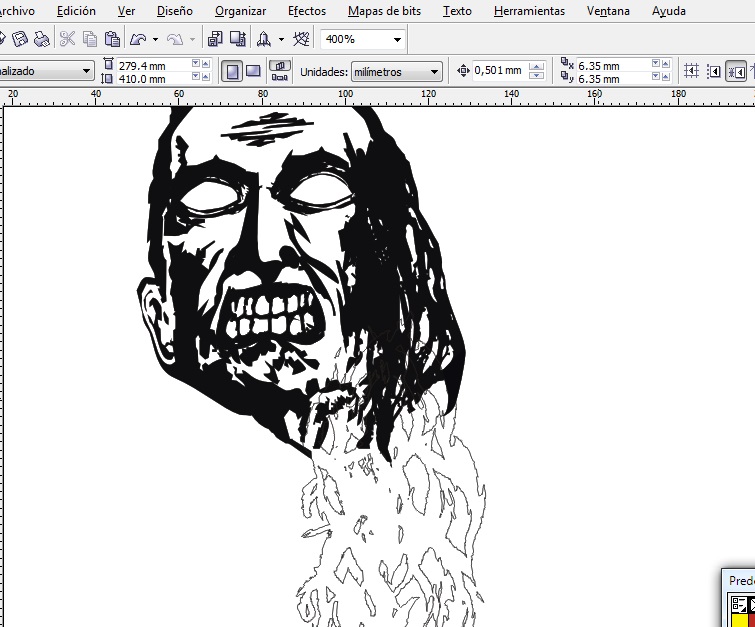The height and width of the screenshot is (627, 755).
Task: Decrease page width with down arrow
Action: pos(195,64)
